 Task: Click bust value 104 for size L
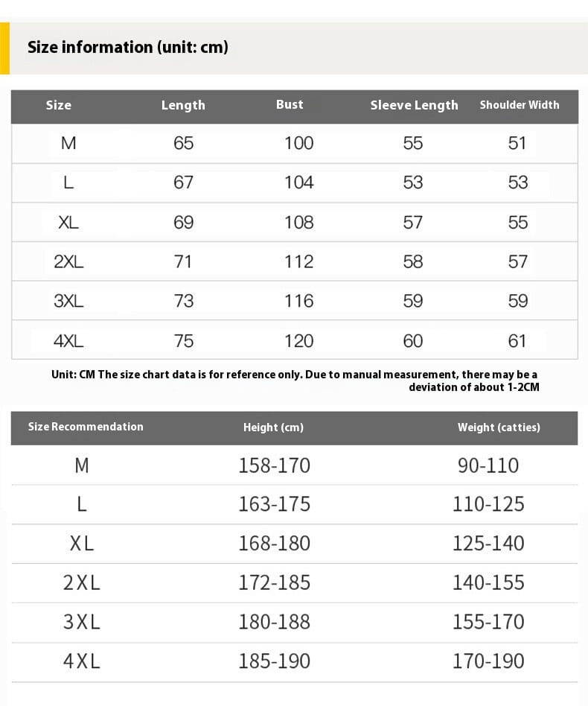[x=298, y=182]
